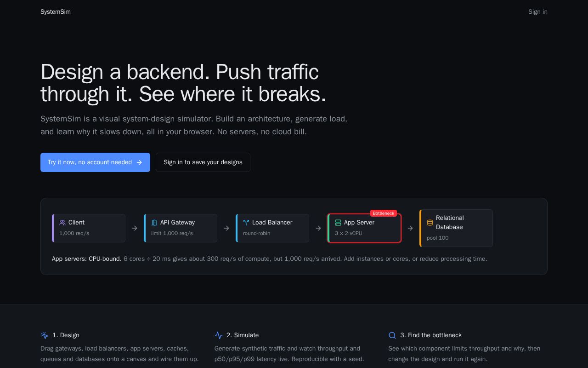Click the arrow between API Gateway and Load Balancer

226,228
